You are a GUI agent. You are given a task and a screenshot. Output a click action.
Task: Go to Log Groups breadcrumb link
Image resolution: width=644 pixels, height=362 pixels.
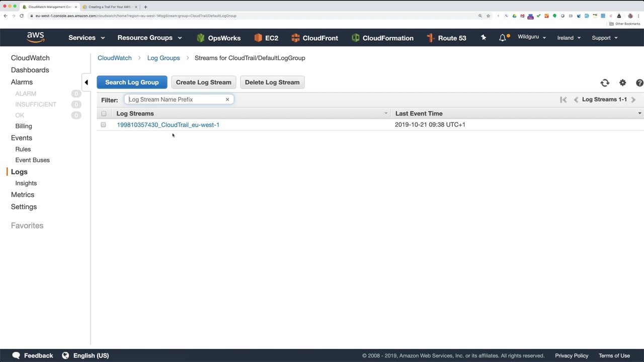coord(164,58)
